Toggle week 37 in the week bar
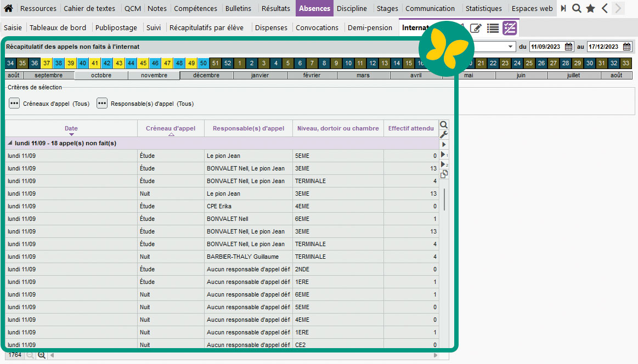 (x=47, y=63)
